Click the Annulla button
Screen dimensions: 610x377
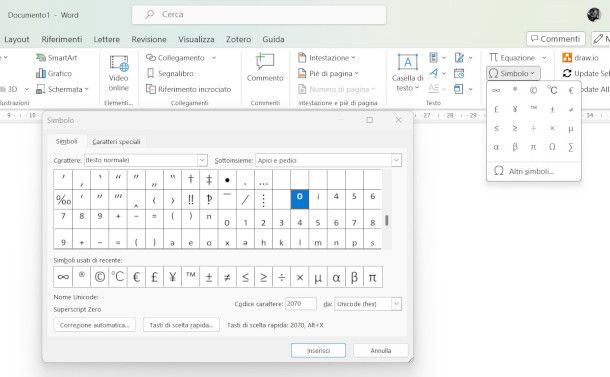[x=381, y=351]
